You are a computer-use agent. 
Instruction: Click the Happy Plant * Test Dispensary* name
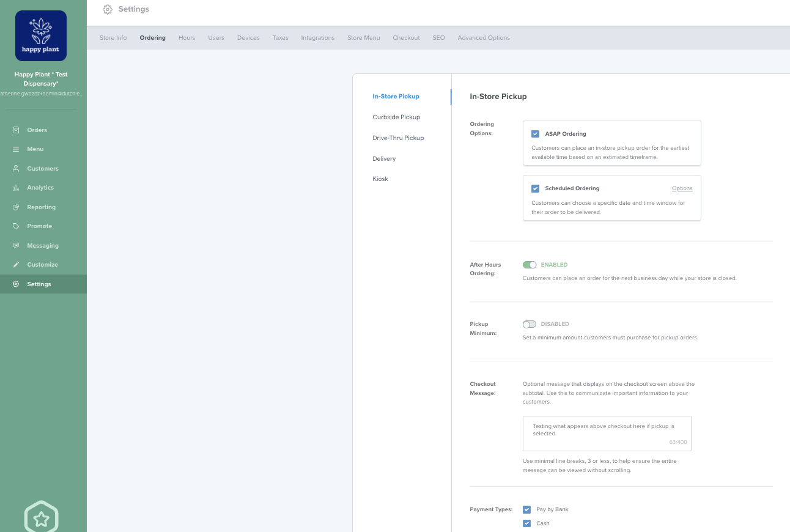pos(41,79)
